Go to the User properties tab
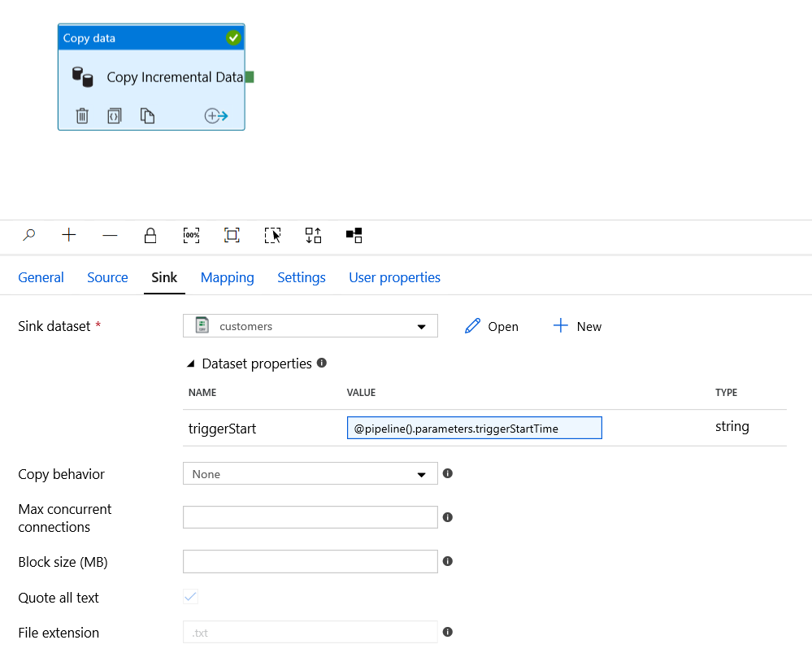The height and width of the screenshot is (653, 812). tap(394, 277)
